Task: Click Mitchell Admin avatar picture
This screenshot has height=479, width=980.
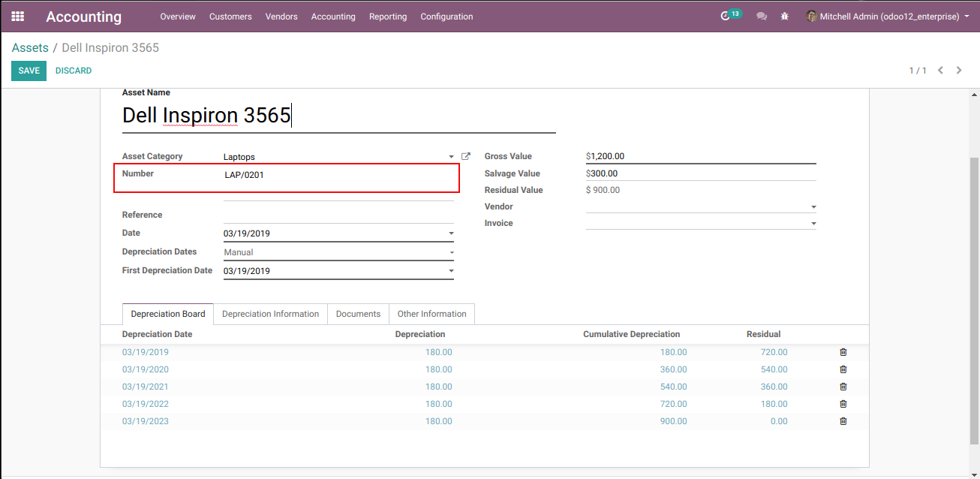Action: coord(811,16)
